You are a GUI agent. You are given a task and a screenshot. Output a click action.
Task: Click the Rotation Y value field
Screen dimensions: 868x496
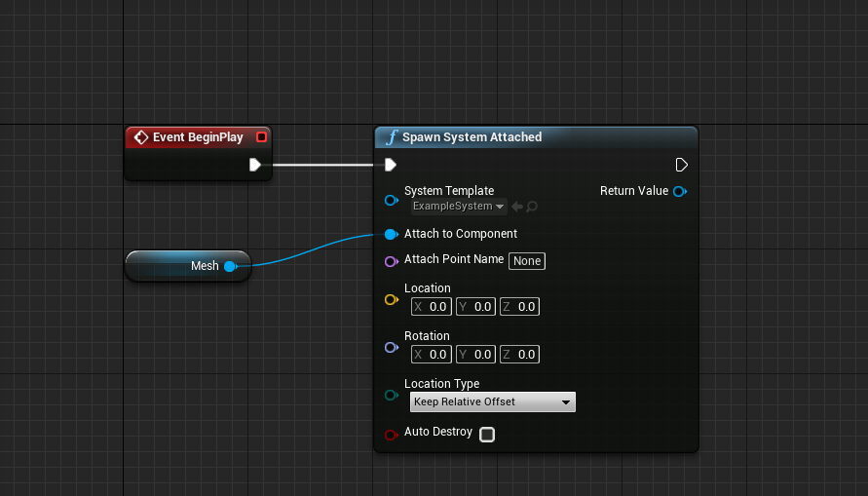coord(476,355)
